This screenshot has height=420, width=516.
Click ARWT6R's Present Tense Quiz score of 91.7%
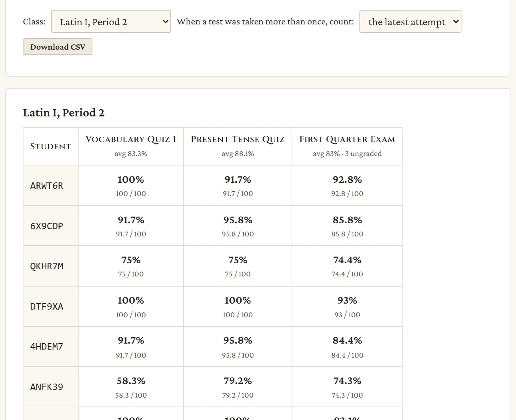click(238, 180)
